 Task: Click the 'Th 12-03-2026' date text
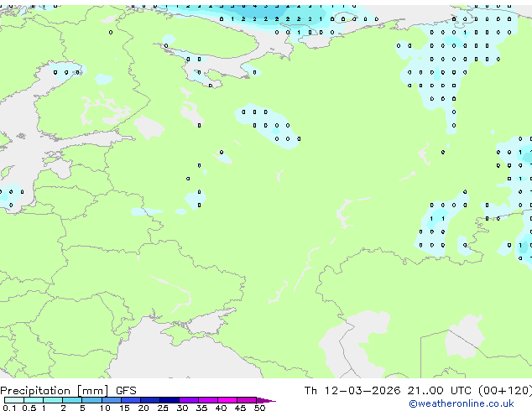(352, 391)
